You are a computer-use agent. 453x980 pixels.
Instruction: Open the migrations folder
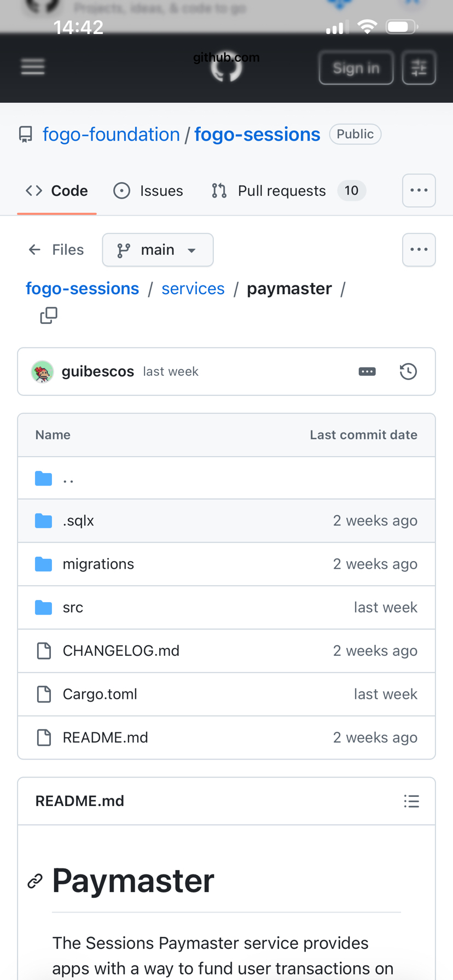(x=98, y=564)
